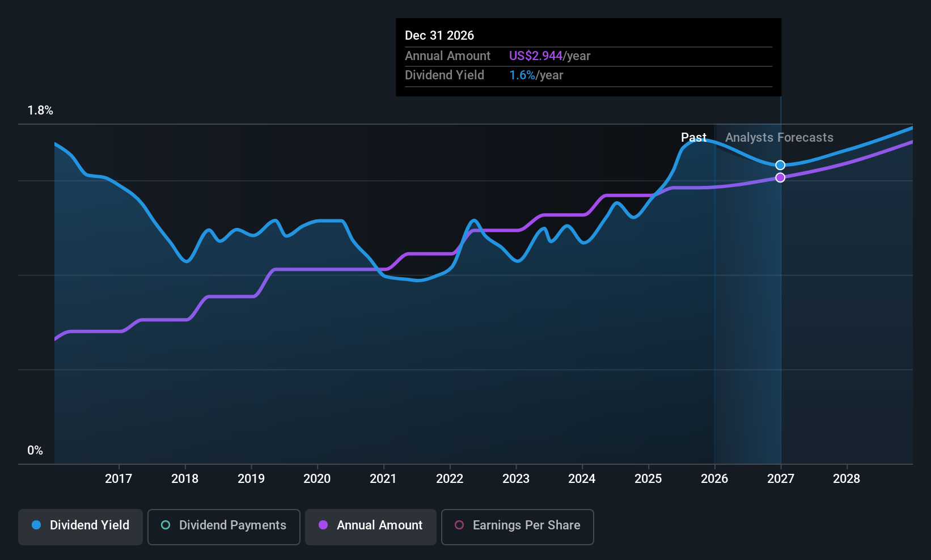Click the US$2.944/year tooltip value
The height and width of the screenshot is (560, 931).
tap(549, 56)
